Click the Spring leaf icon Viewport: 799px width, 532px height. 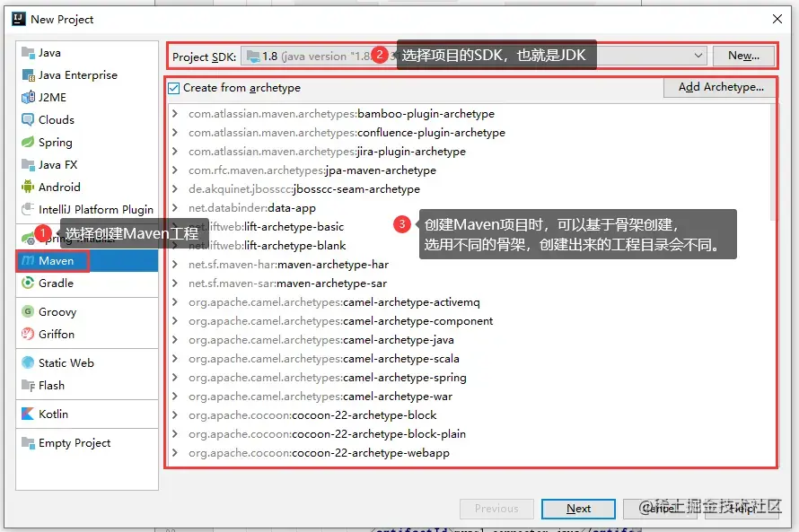[x=28, y=142]
